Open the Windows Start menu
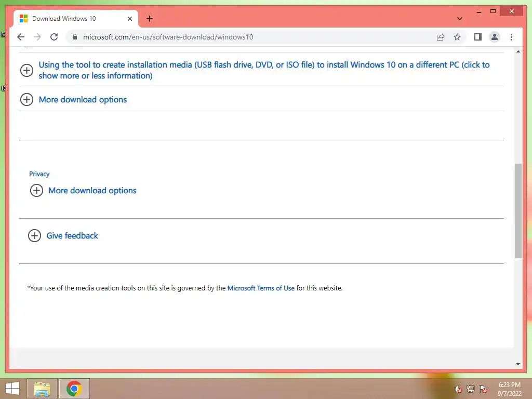The image size is (532, 399). pos(12,389)
